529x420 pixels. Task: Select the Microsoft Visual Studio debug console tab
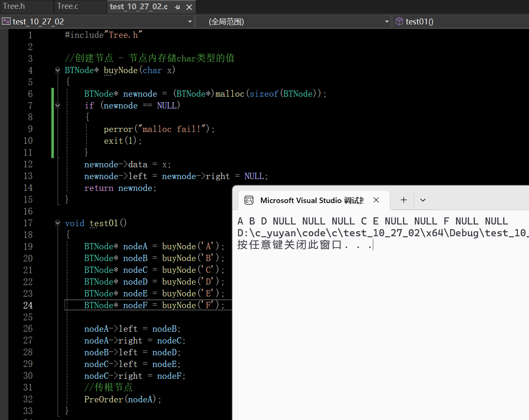click(314, 200)
